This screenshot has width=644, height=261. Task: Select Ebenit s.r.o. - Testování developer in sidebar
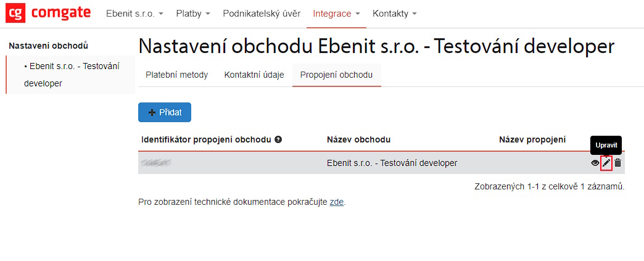71,75
